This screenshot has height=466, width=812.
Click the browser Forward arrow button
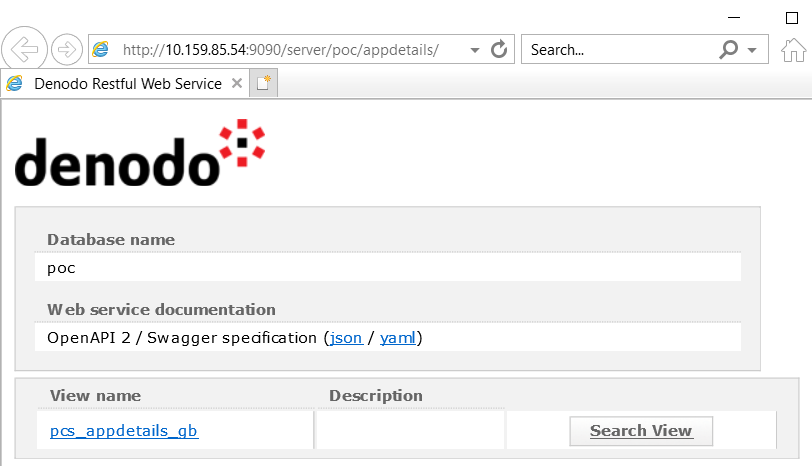(67, 50)
